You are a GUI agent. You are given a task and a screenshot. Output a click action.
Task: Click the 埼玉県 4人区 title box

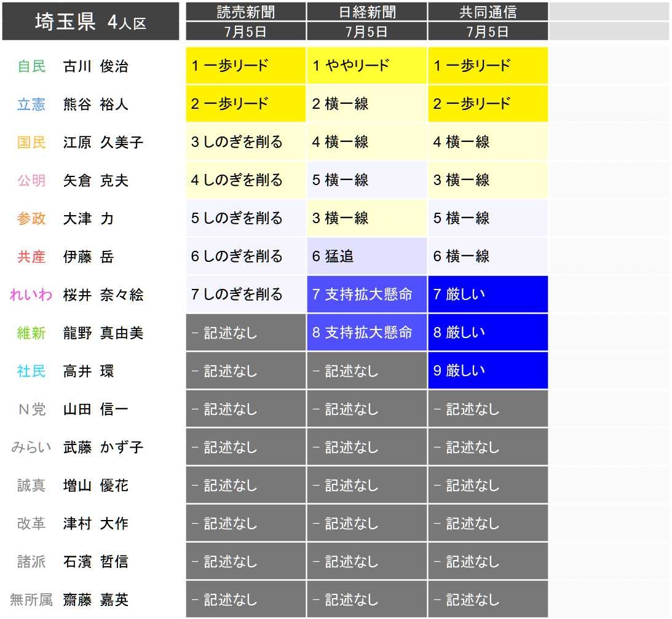point(90,22)
